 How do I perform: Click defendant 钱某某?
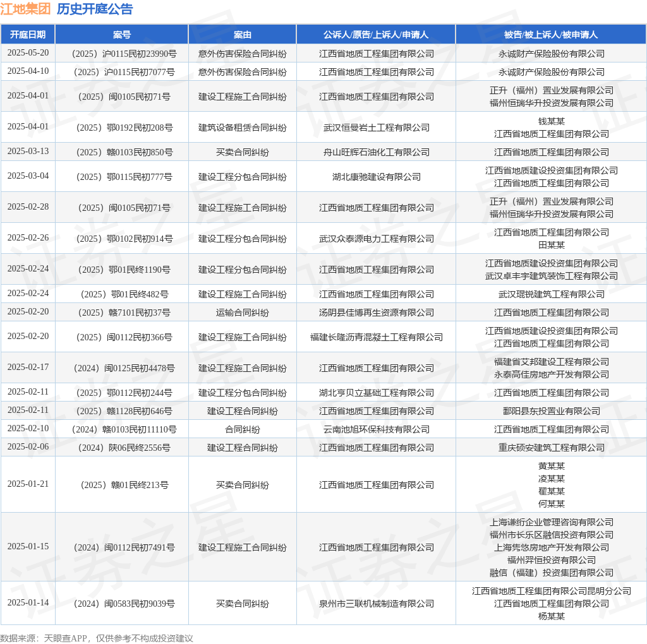click(551, 121)
